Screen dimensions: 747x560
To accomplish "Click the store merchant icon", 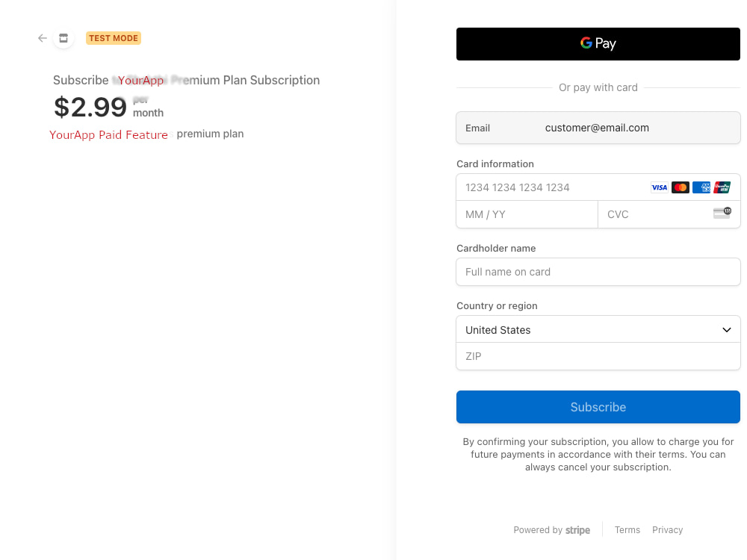I will [x=63, y=38].
